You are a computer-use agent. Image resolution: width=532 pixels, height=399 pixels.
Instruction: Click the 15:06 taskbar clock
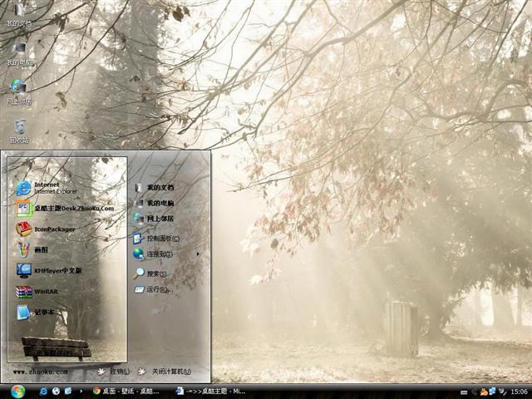point(519,392)
